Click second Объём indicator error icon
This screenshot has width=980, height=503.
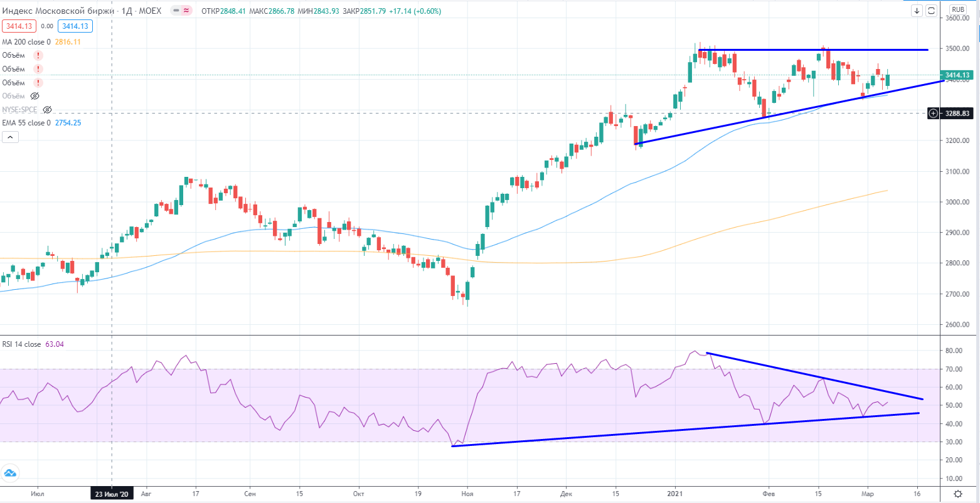click(38, 69)
